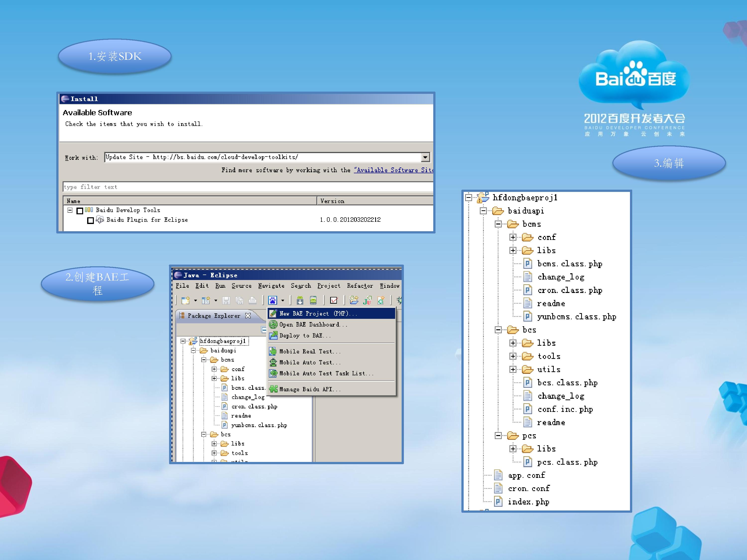Open the Refactor menu in Eclipse

click(360, 285)
